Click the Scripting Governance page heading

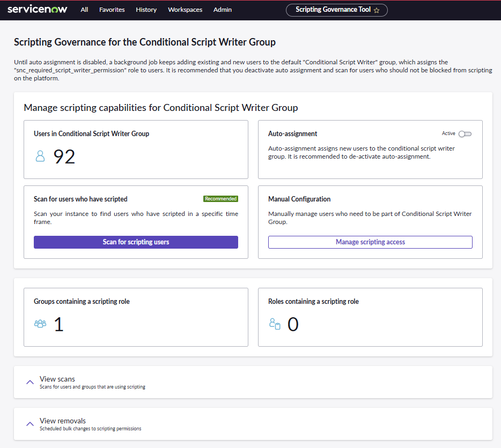[145, 42]
